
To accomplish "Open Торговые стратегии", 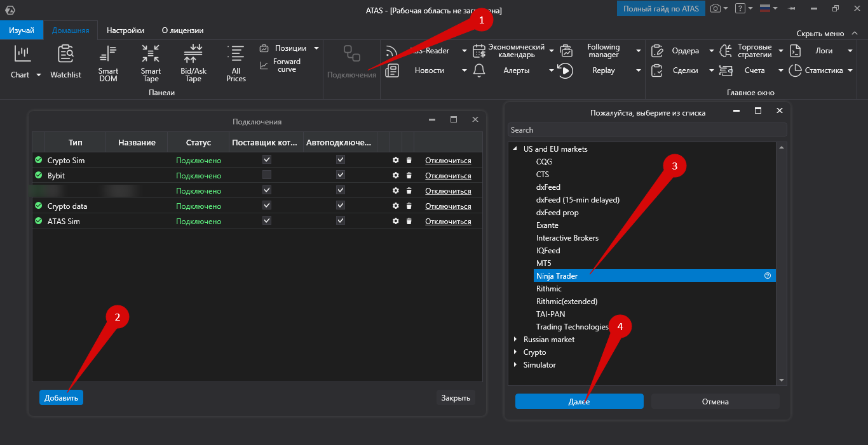I will click(747, 51).
